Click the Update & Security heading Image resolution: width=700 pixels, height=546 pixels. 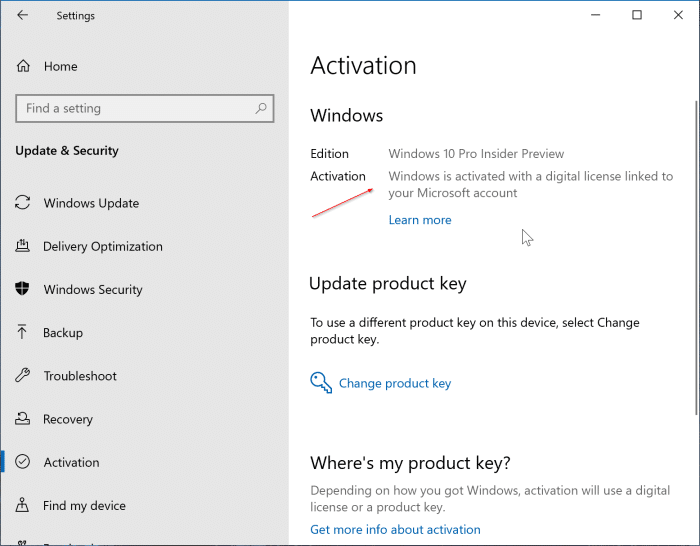click(67, 150)
